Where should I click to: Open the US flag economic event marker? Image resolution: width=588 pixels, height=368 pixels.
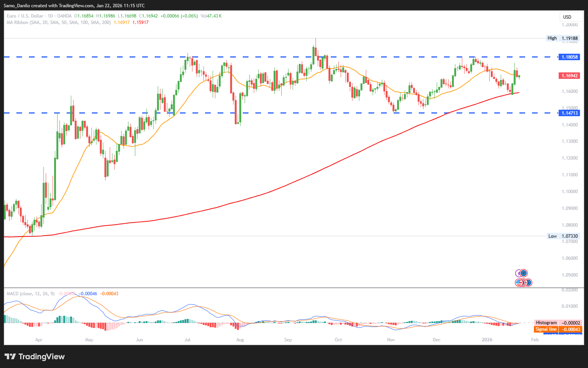(519, 283)
